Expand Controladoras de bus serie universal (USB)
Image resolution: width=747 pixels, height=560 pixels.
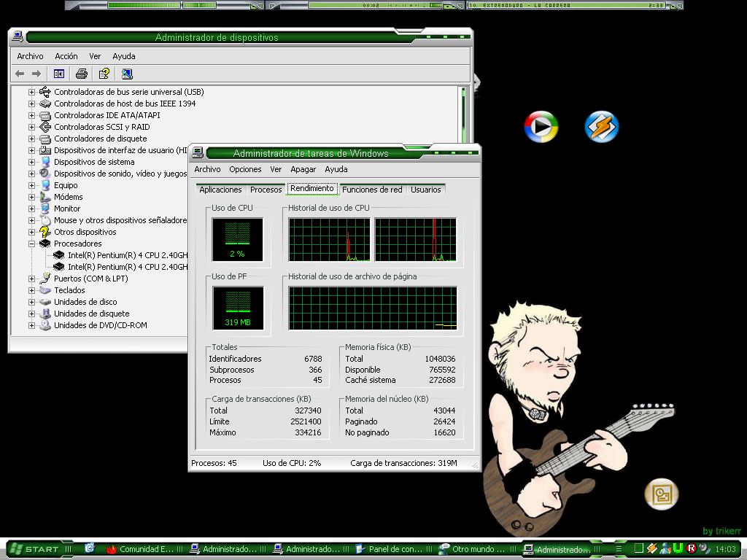click(31, 91)
